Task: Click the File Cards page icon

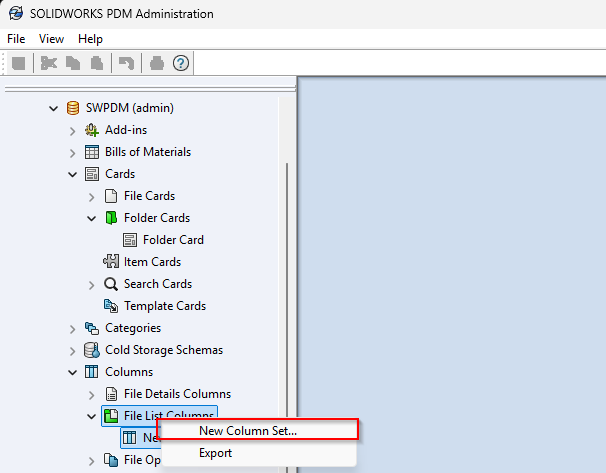Action: click(x=111, y=196)
